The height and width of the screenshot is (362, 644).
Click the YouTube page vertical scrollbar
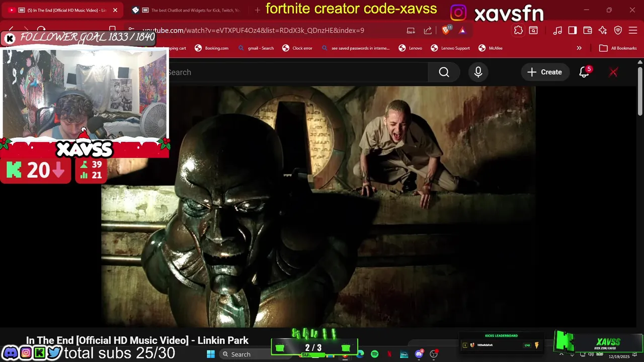[640, 90]
